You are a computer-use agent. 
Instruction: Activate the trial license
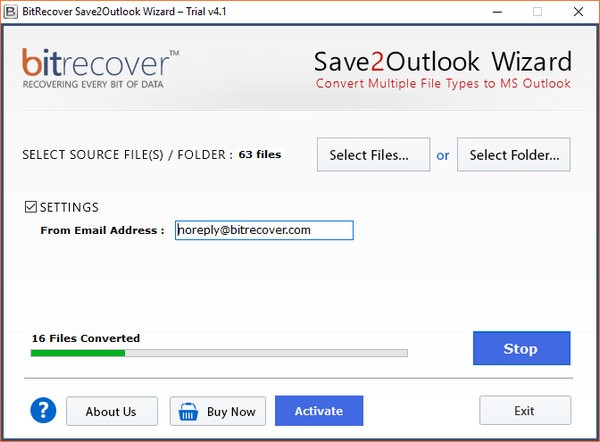point(319,411)
